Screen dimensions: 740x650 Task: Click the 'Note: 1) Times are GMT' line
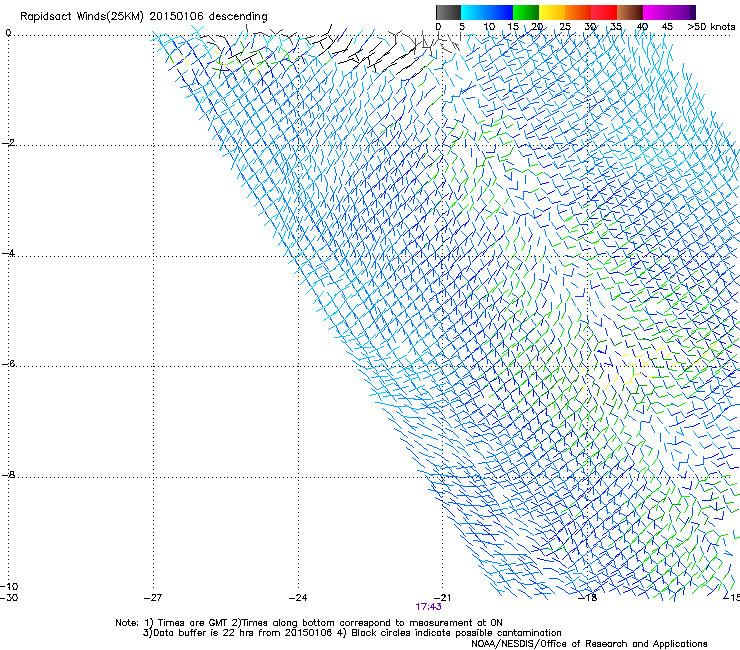[309, 623]
